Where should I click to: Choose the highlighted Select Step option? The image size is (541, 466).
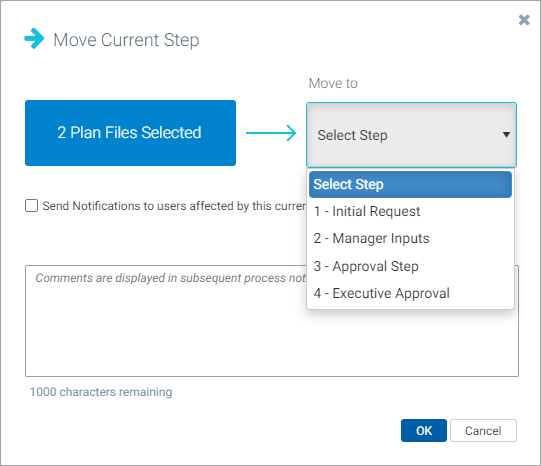coord(410,184)
